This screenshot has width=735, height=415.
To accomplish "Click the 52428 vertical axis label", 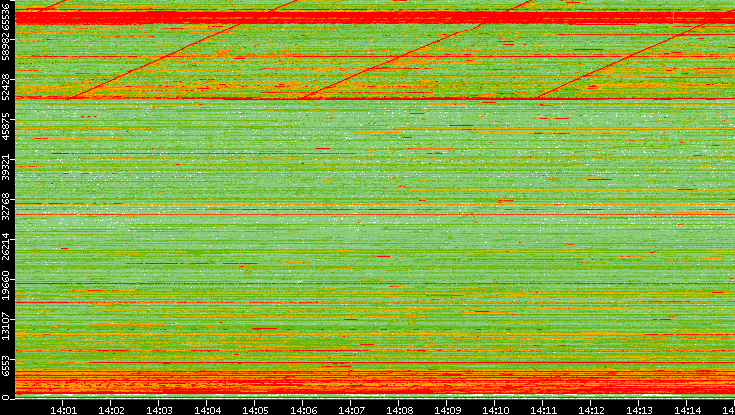I will point(5,85).
